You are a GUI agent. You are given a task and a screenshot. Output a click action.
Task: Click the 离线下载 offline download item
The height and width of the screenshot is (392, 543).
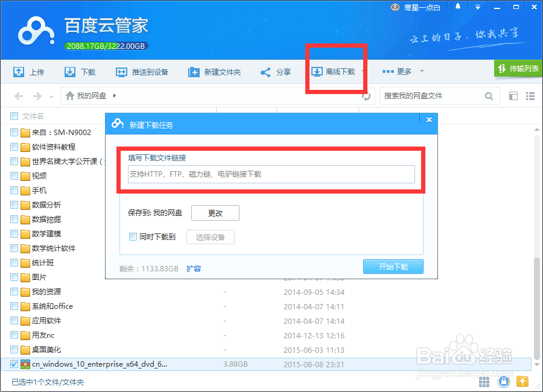pos(334,71)
